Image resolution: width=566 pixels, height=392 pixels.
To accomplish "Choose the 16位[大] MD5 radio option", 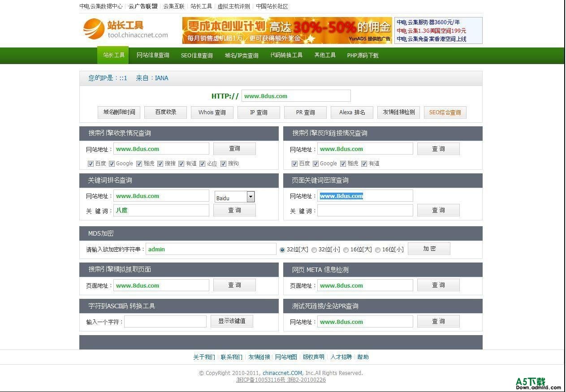I will (x=346, y=250).
